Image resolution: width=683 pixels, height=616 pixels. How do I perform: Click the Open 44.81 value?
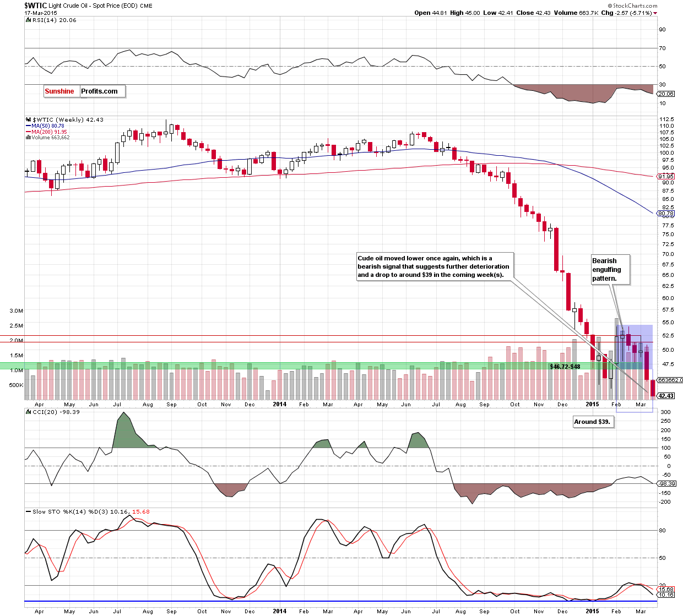pyautogui.click(x=431, y=13)
